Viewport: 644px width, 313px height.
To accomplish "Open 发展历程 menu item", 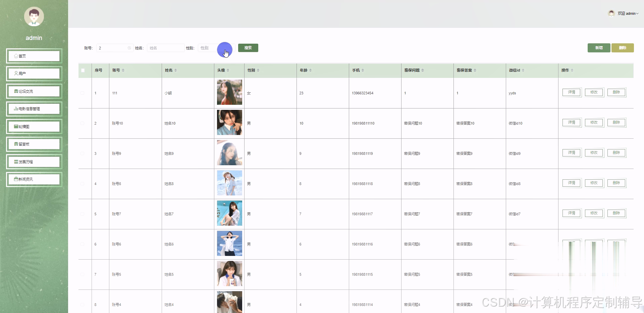I will (34, 162).
